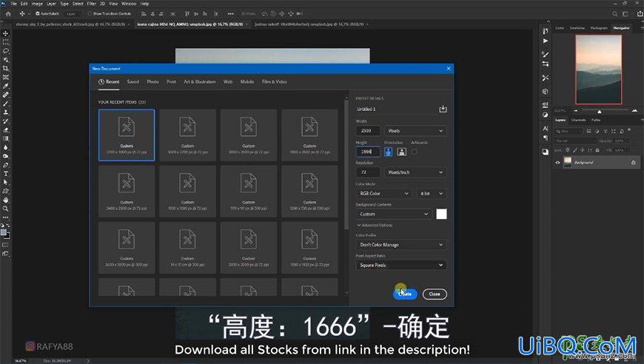Click the Width input field
The image size is (644, 364).
point(368,131)
